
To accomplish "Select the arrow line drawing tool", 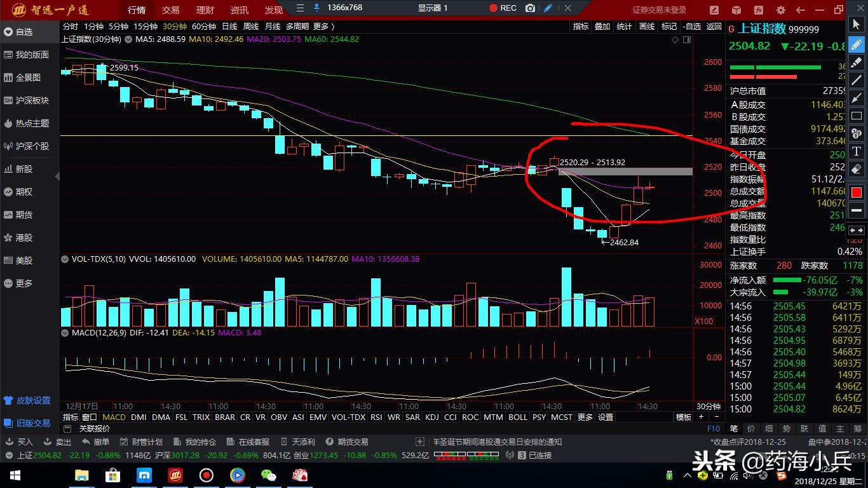I will pyautogui.click(x=857, y=98).
